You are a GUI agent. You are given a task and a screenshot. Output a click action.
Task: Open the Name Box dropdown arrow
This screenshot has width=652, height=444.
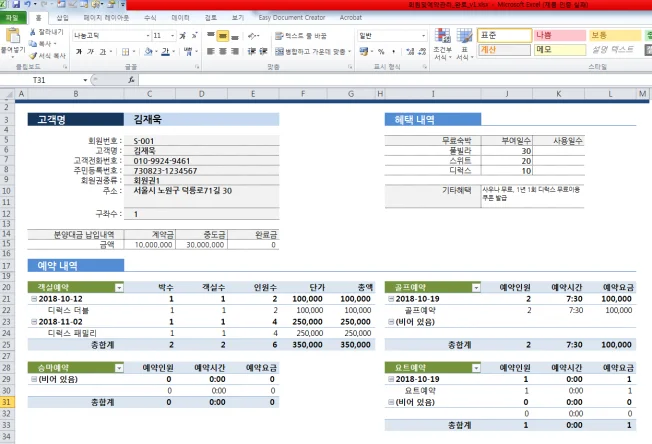tap(85, 80)
